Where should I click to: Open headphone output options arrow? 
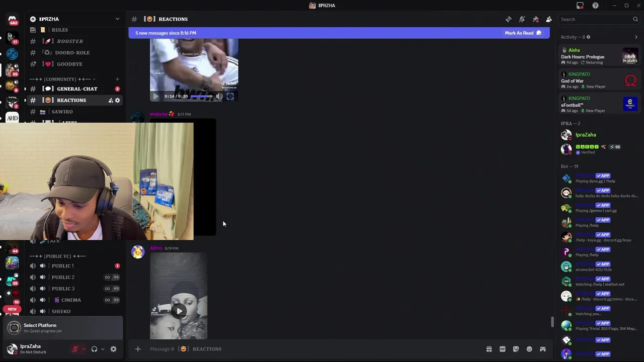103,349
